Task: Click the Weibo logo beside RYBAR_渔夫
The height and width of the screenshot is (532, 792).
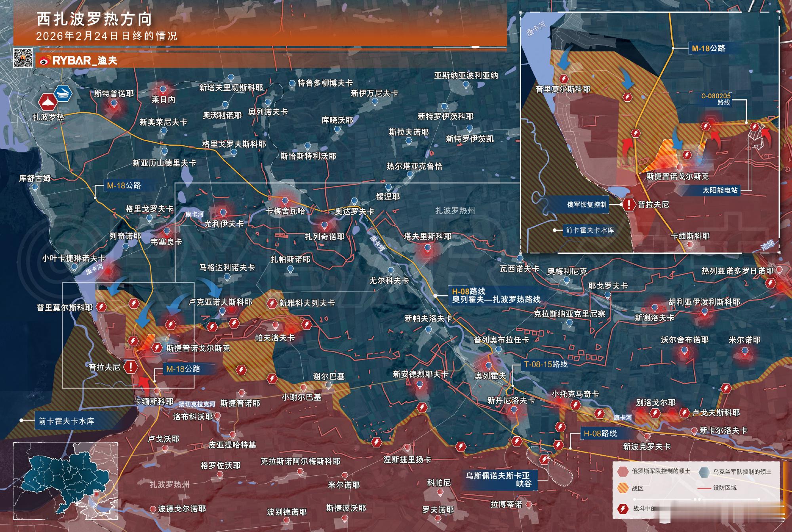Action: pos(45,61)
